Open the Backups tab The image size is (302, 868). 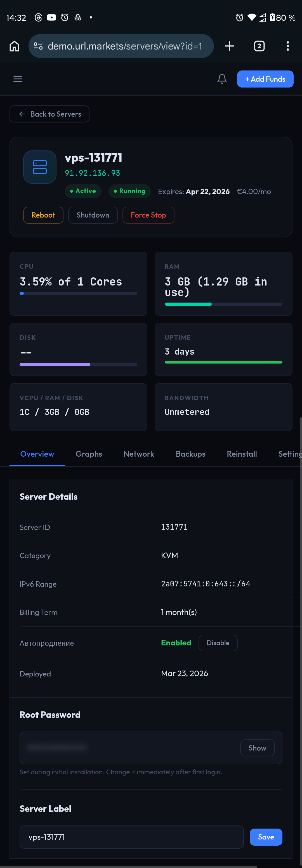point(190,454)
